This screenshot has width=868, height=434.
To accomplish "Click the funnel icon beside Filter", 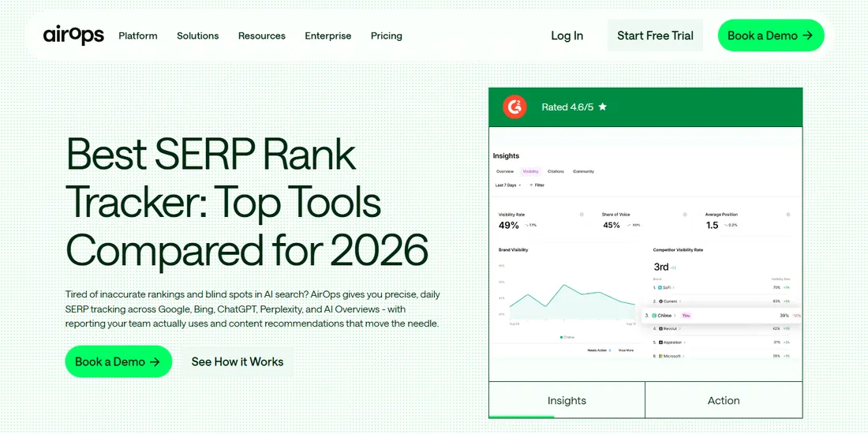I will 531,185.
